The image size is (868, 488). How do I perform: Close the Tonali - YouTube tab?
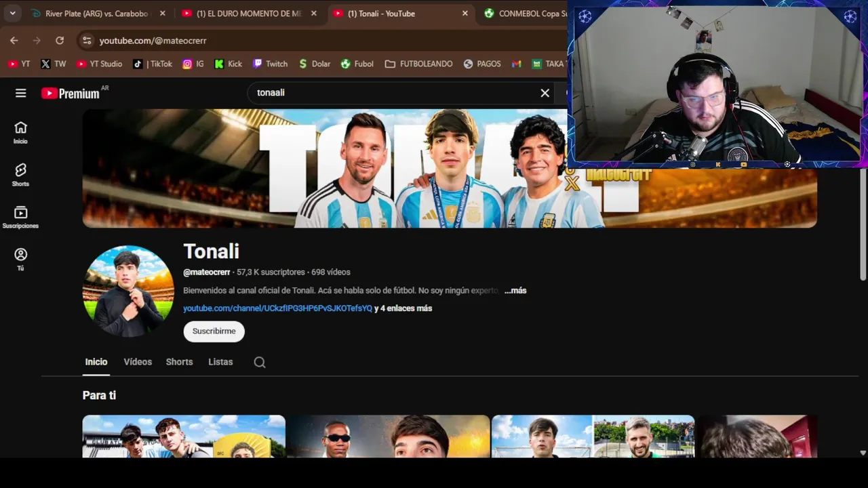tap(465, 14)
